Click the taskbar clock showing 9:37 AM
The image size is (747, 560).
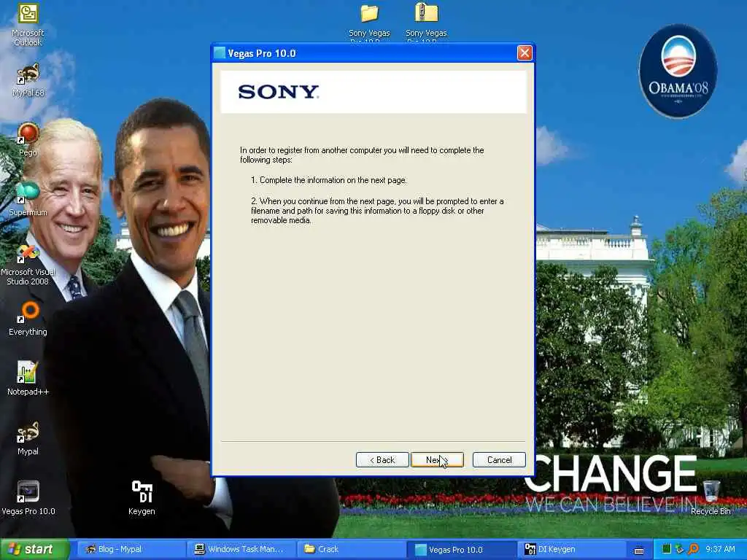click(x=720, y=549)
